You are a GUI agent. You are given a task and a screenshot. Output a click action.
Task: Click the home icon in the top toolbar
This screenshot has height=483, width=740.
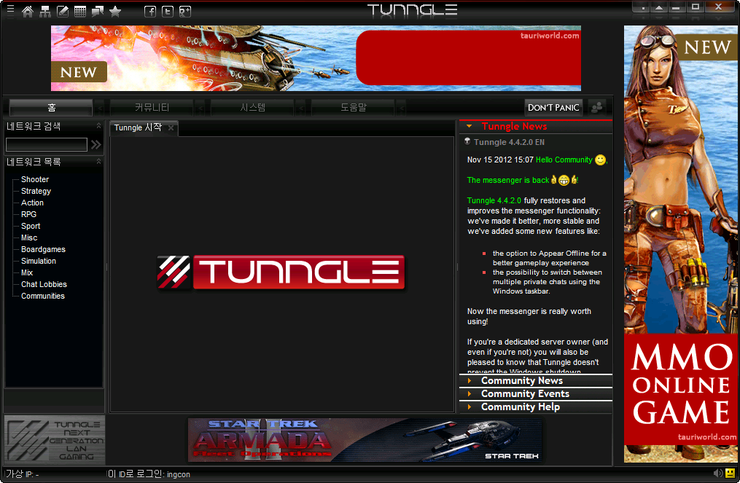click(27, 11)
